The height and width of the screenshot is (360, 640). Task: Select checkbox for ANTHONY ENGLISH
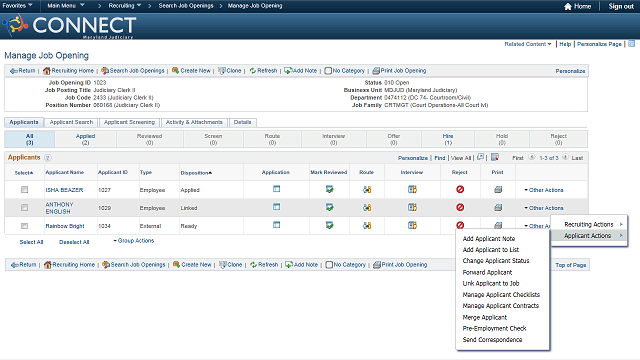coord(24,208)
